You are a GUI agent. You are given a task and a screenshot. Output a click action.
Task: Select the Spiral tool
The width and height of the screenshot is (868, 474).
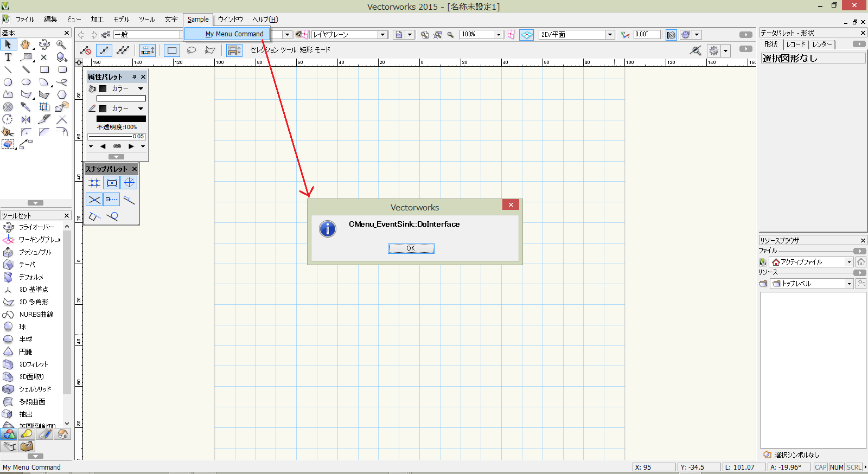[x=8, y=107]
